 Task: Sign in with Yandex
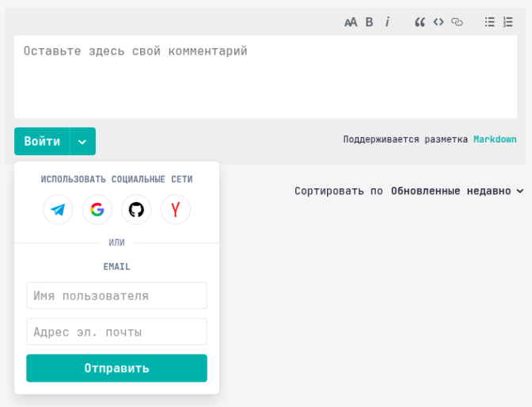(176, 210)
